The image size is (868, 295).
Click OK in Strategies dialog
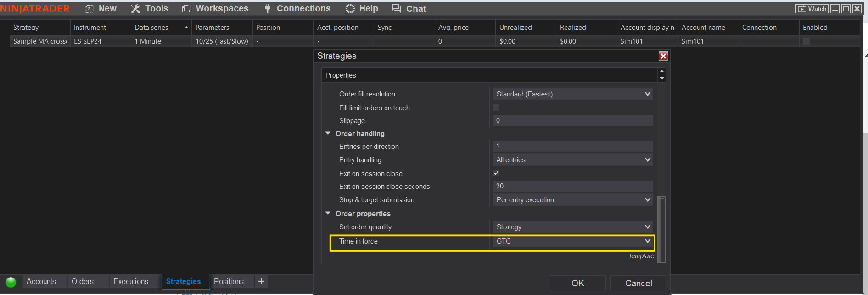click(577, 283)
